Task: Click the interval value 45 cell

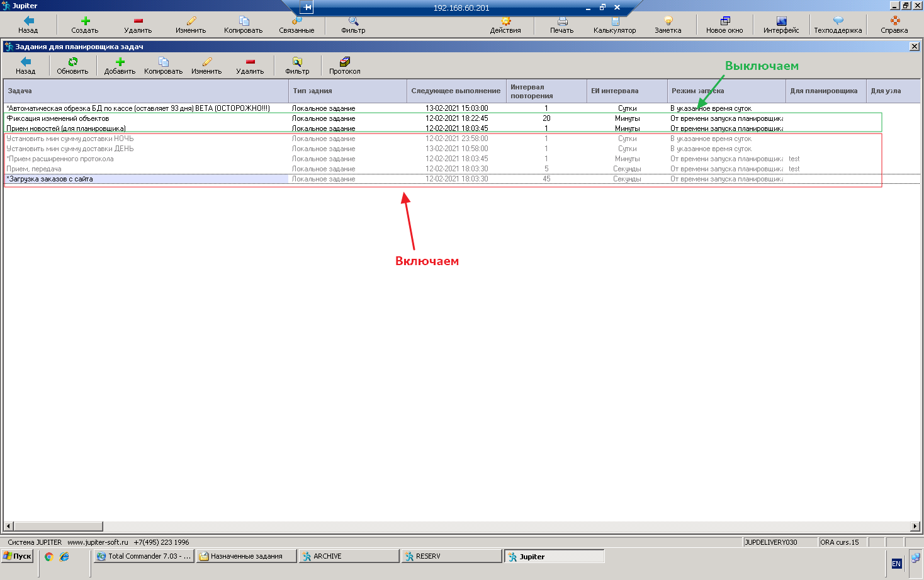Action: point(546,179)
